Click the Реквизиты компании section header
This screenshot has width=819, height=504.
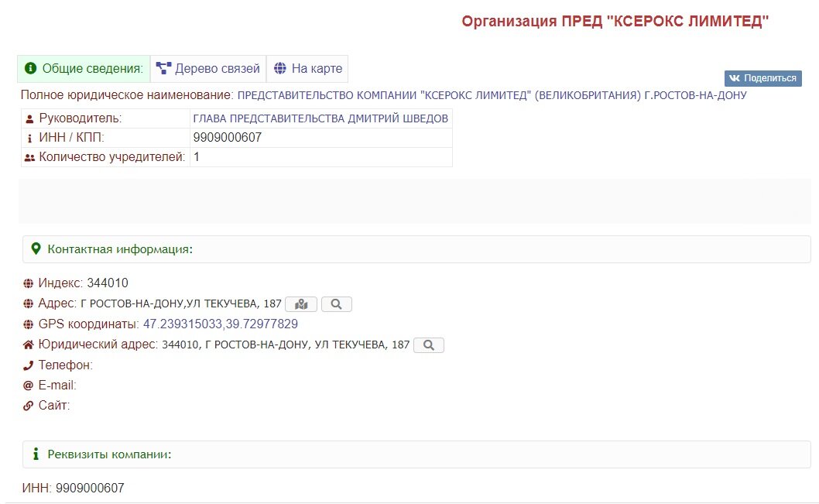416,454
